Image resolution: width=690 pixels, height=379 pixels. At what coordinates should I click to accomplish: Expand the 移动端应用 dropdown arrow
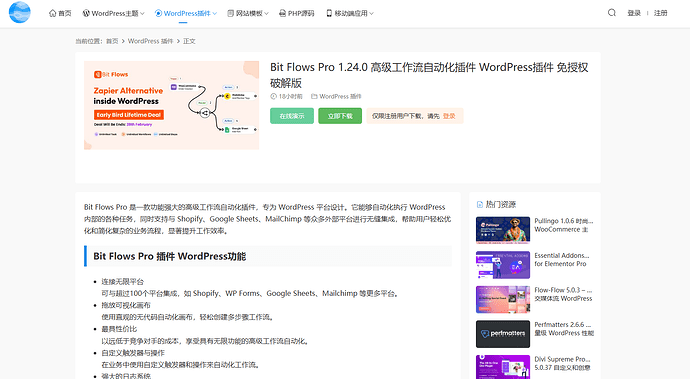pyautogui.click(x=371, y=14)
